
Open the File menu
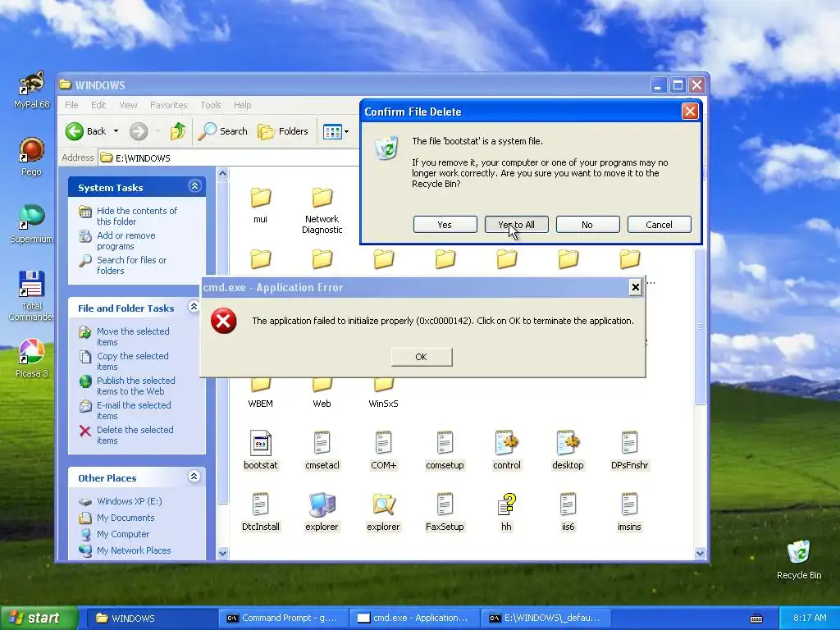click(71, 105)
